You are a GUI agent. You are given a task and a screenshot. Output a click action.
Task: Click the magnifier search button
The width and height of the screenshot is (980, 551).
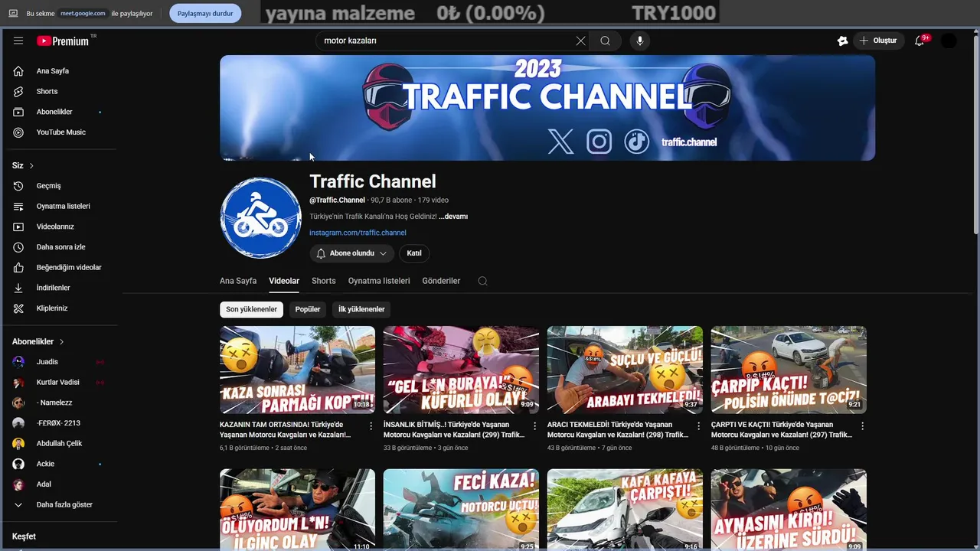[605, 41]
